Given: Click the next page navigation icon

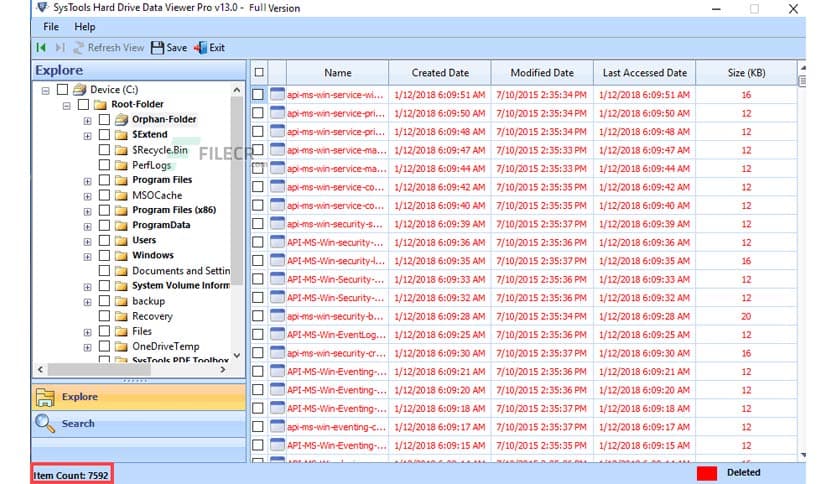Looking at the screenshot, I should pos(60,48).
